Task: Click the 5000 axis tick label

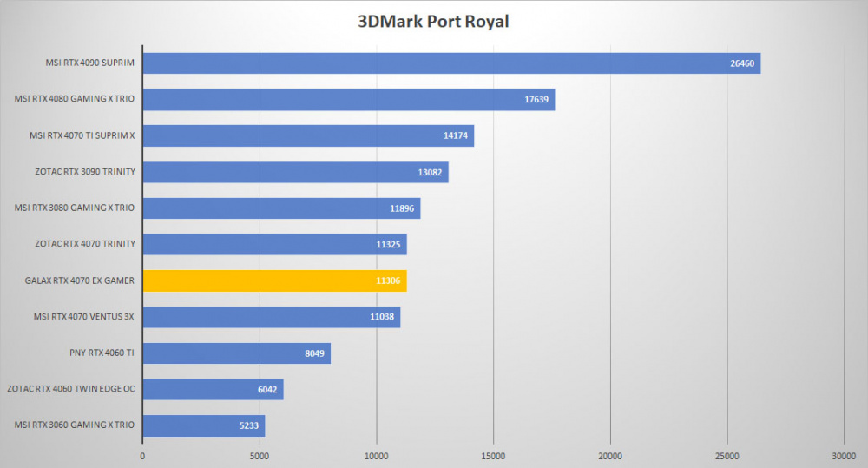Action: click(259, 457)
